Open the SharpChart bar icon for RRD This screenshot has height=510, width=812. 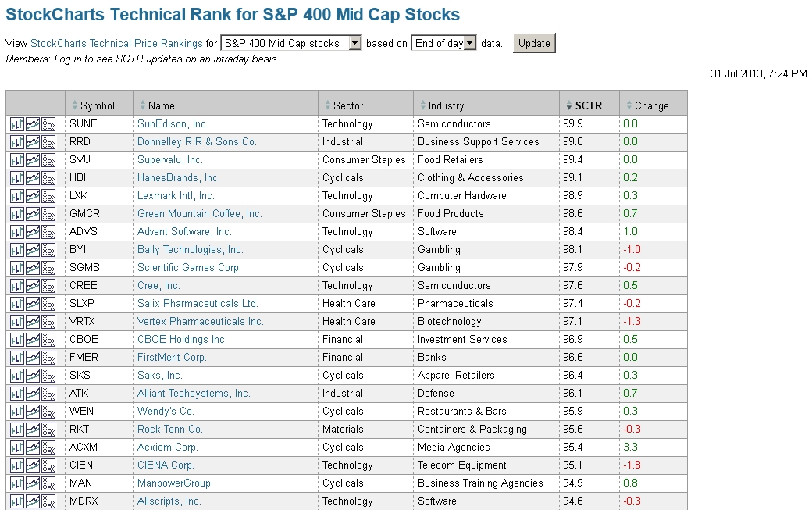coord(17,142)
